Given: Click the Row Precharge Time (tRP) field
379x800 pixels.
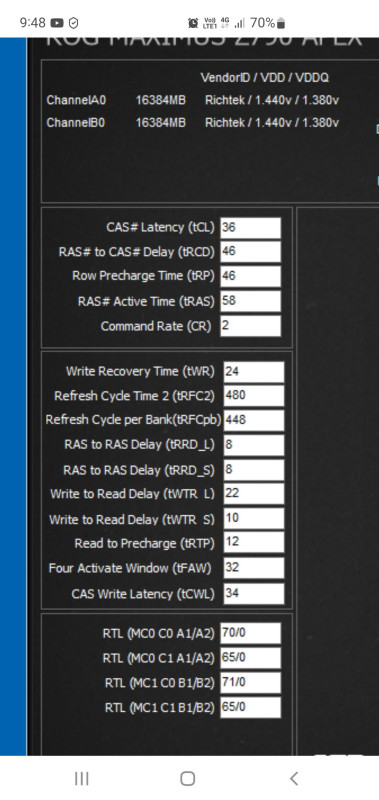Looking at the screenshot, I should pyautogui.click(x=250, y=276).
